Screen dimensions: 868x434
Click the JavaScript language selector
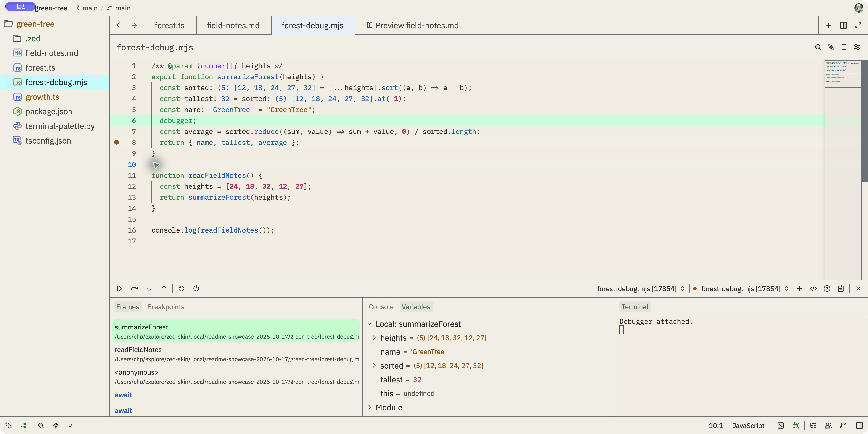(748, 425)
